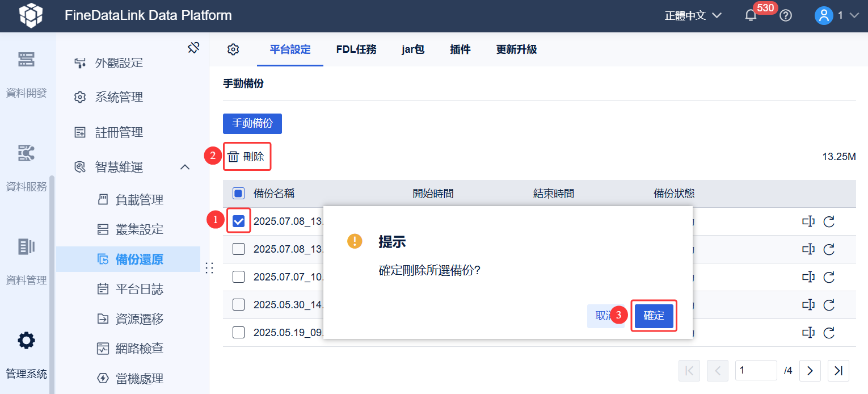Click the rename icon for 2025.05.30_14 backup
This screenshot has height=394, width=868.
[x=808, y=305]
